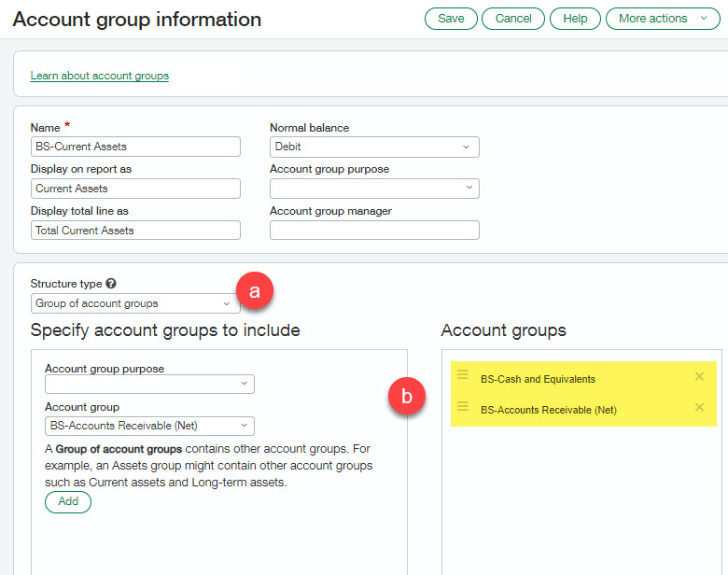Viewport: 728px width, 575px height.
Task: Click the Add button
Action: (x=68, y=501)
